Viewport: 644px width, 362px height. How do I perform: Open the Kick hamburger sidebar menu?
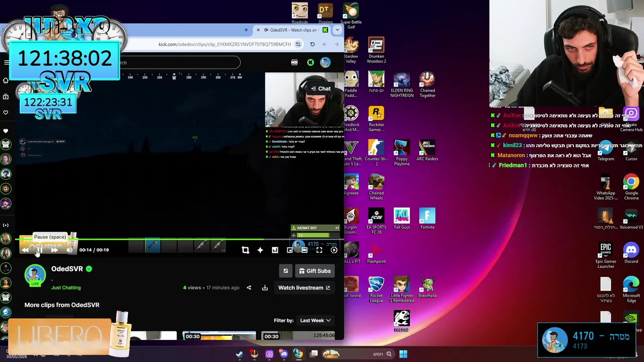point(6,62)
